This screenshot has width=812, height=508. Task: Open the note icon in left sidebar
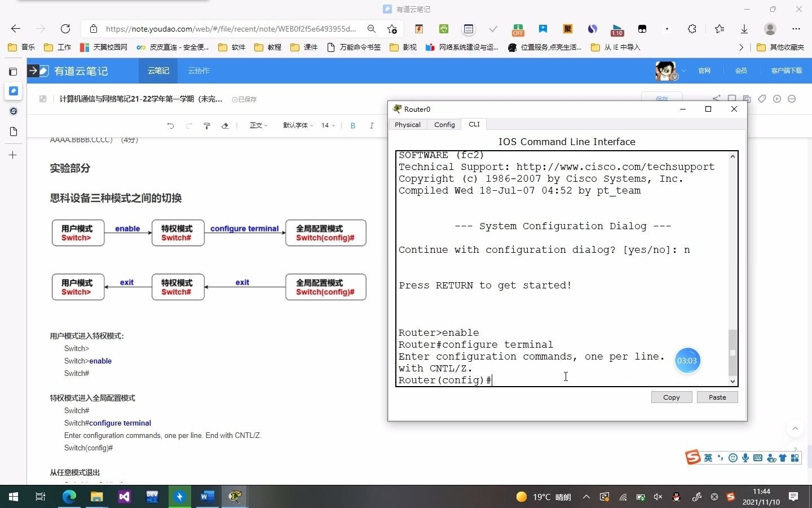click(x=14, y=91)
